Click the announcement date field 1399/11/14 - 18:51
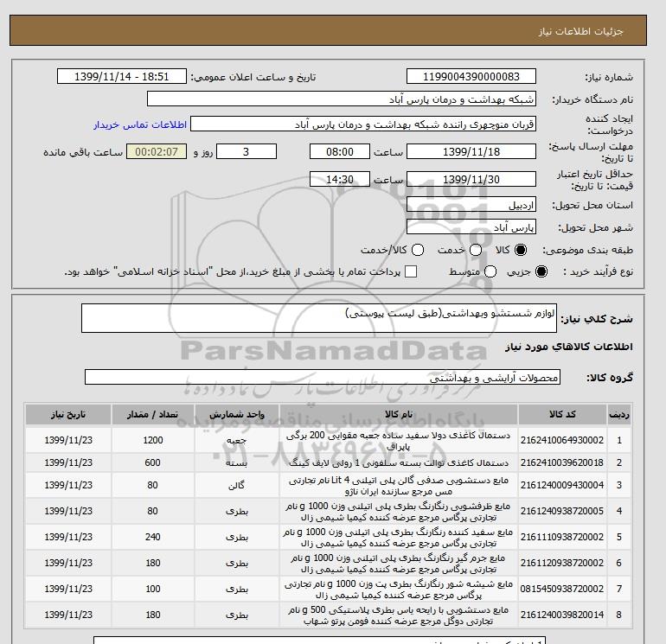Image resolution: width=666 pixels, height=644 pixels. coord(121,76)
